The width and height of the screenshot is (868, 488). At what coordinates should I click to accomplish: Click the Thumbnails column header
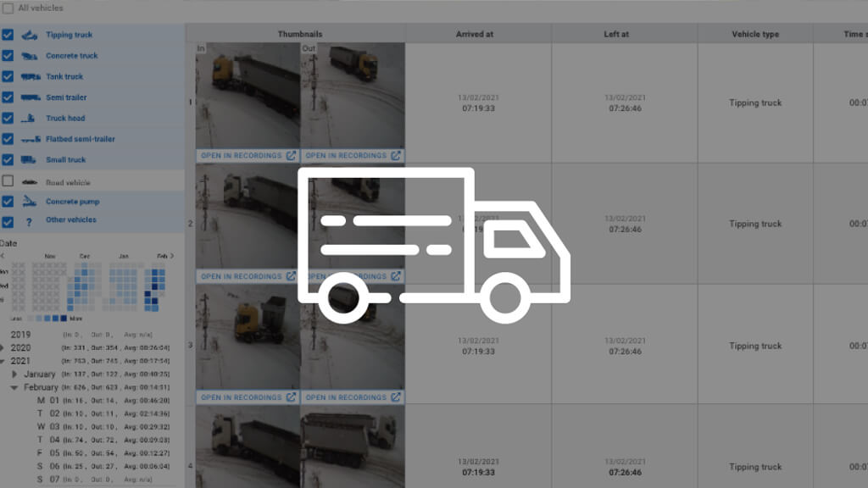click(300, 34)
